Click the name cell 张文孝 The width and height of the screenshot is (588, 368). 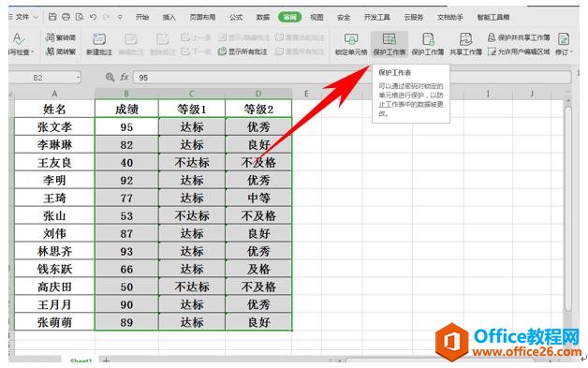click(x=54, y=126)
